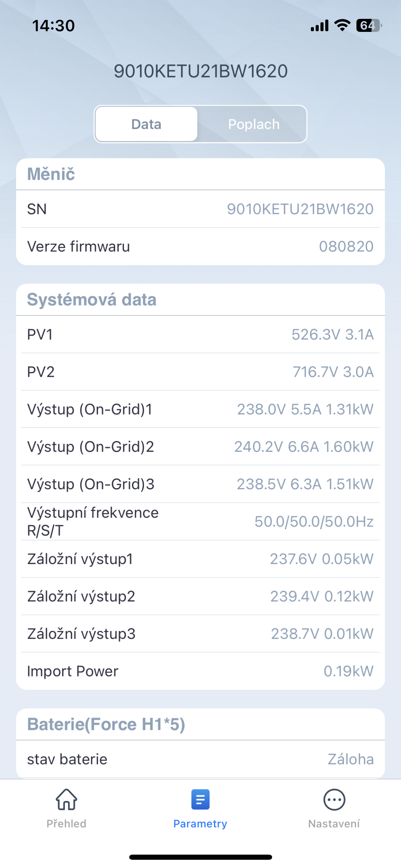Tap the status bar clock

coord(53,26)
